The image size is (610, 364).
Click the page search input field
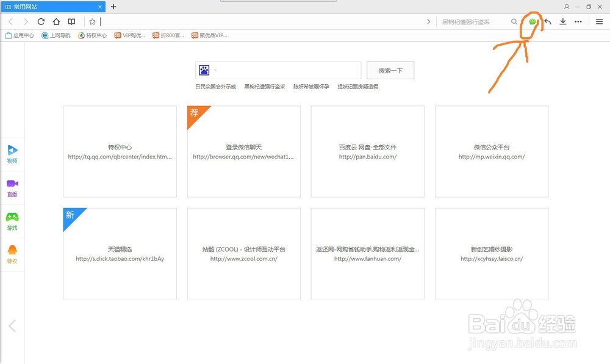278,70
